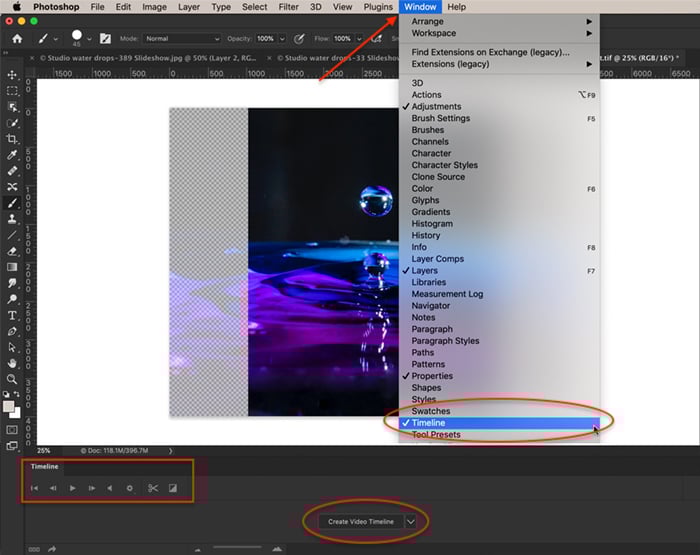
Task: Open the Flow dropdown arrow
Action: pos(359,39)
